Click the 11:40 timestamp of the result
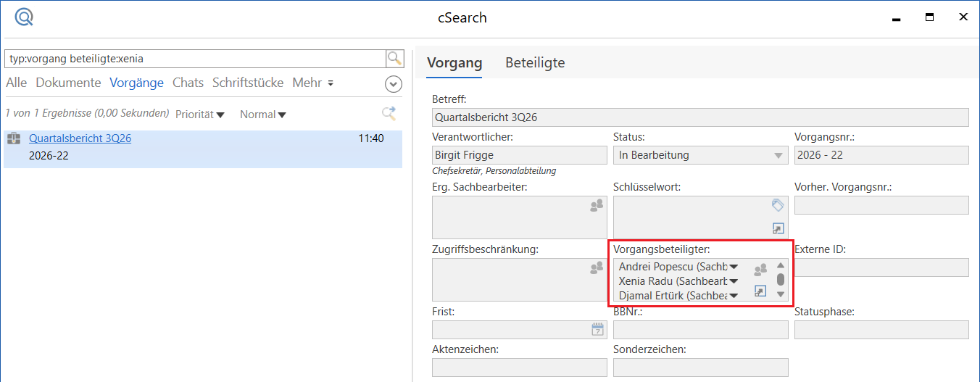This screenshot has width=980, height=382. (x=371, y=138)
